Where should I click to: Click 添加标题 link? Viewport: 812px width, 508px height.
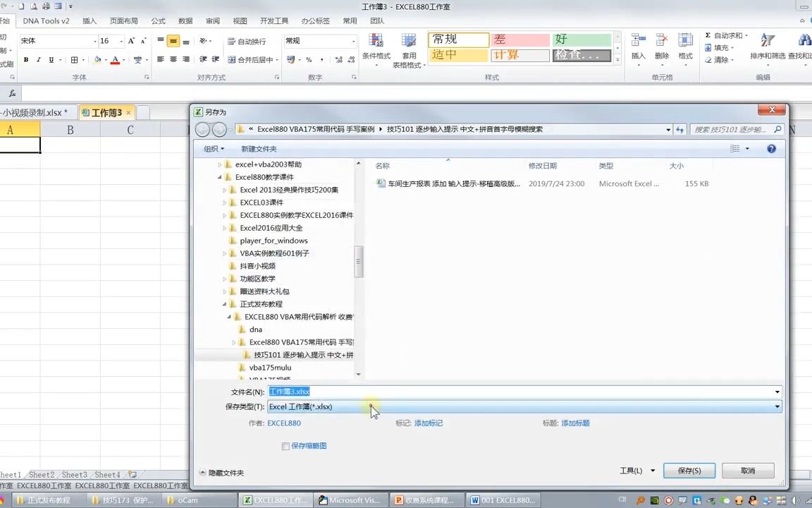575,423
